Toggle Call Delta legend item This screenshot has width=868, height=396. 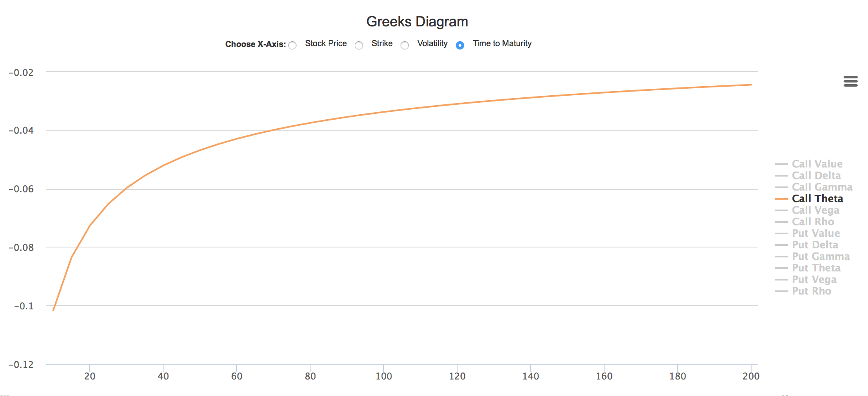pyautogui.click(x=816, y=176)
